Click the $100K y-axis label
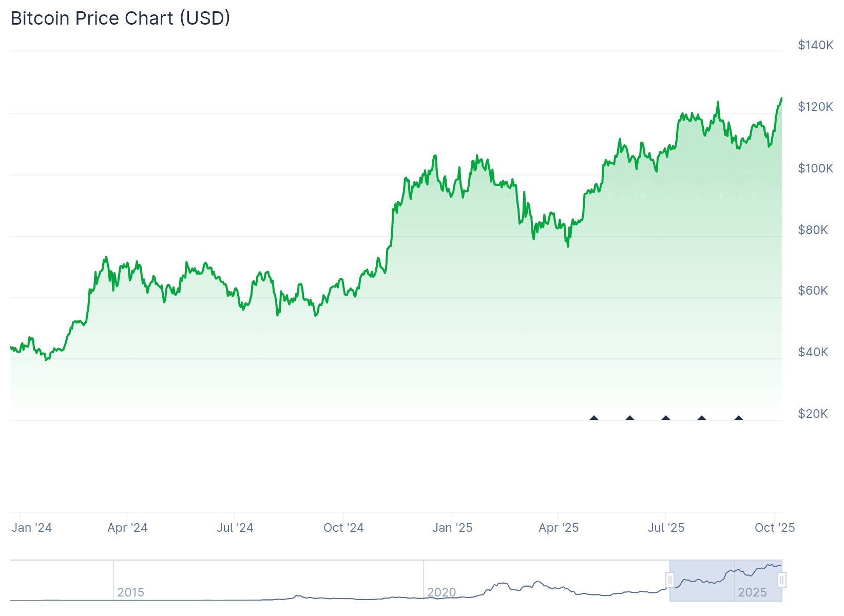This screenshot has height=616, width=844. (816, 168)
